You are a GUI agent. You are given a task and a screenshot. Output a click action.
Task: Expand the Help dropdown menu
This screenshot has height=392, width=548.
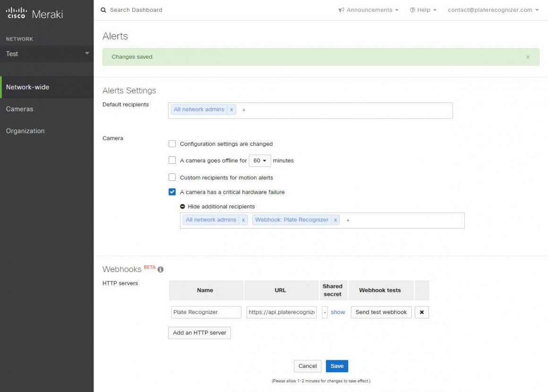click(423, 10)
